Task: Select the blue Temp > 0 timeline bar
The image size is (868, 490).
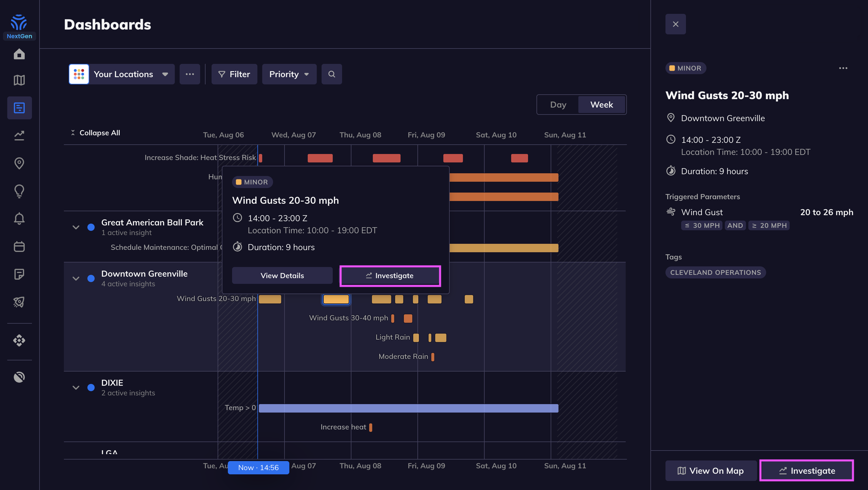Action: pyautogui.click(x=408, y=408)
